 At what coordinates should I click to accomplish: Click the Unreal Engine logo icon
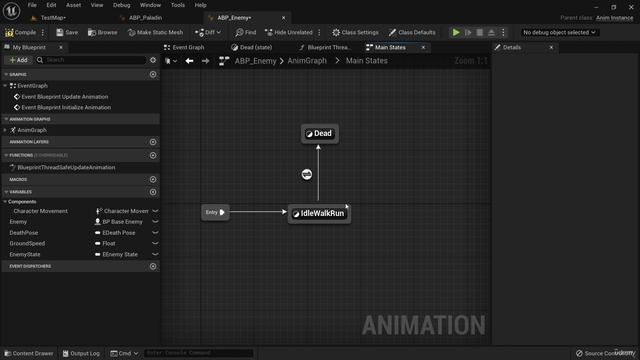pos(11,11)
